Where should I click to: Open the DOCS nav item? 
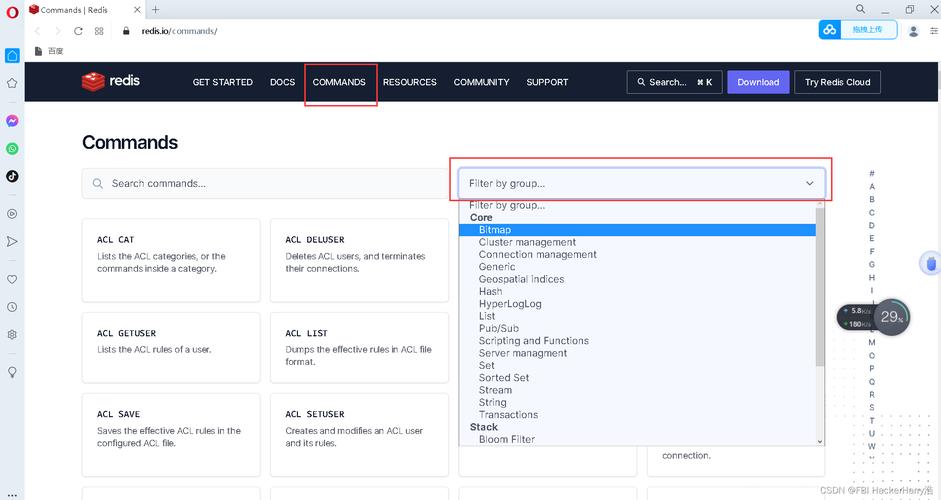click(283, 82)
